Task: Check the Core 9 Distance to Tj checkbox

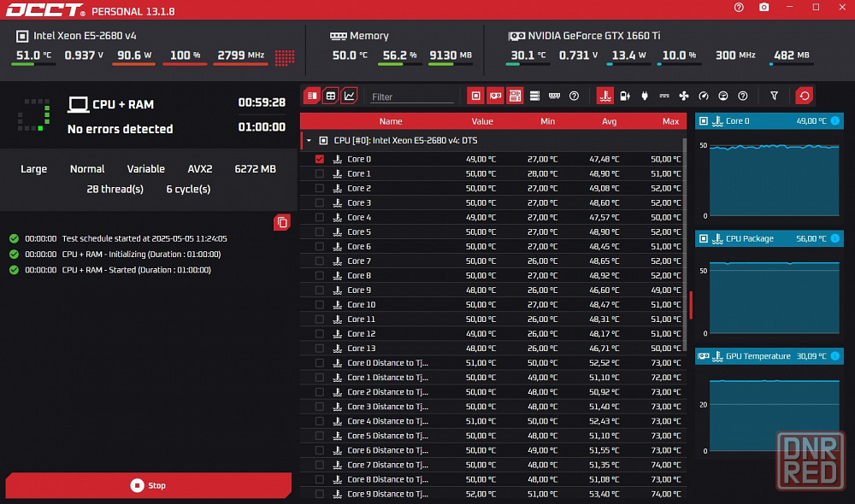Action: 320,495
